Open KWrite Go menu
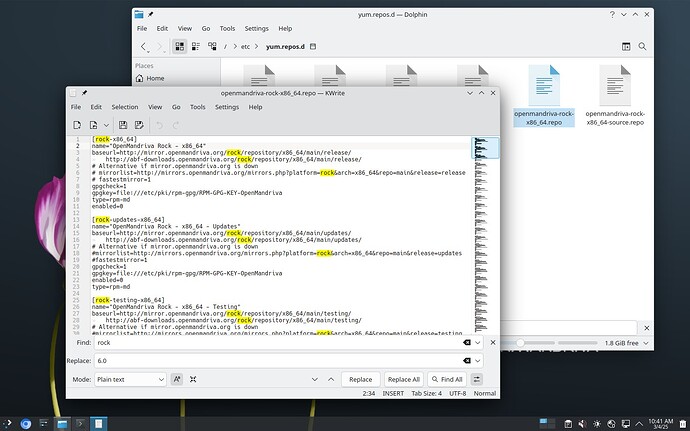This screenshot has height=431, width=690. pyautogui.click(x=176, y=107)
